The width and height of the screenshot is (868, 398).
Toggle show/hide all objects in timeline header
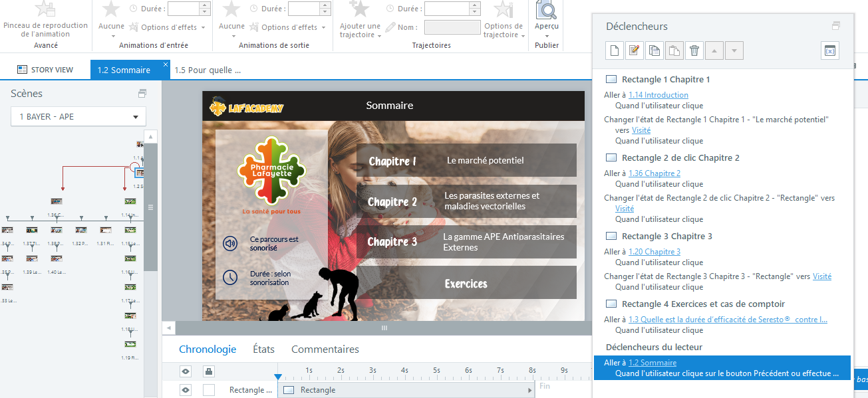pyautogui.click(x=186, y=371)
